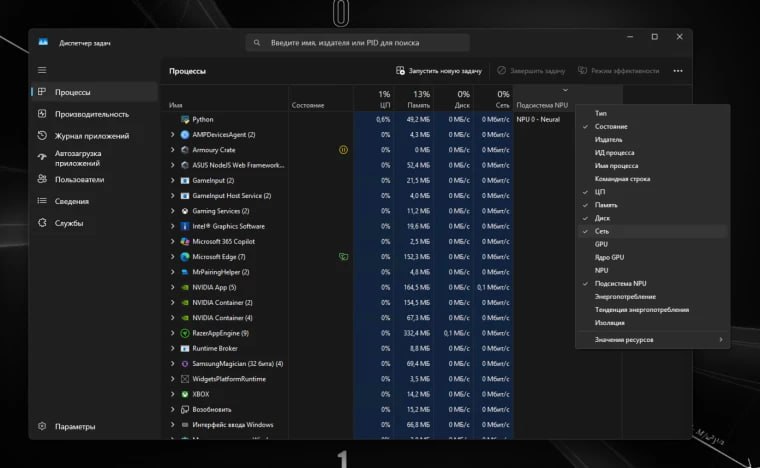Click the Режим эффективности button
The height and width of the screenshot is (468, 760).
click(618, 71)
